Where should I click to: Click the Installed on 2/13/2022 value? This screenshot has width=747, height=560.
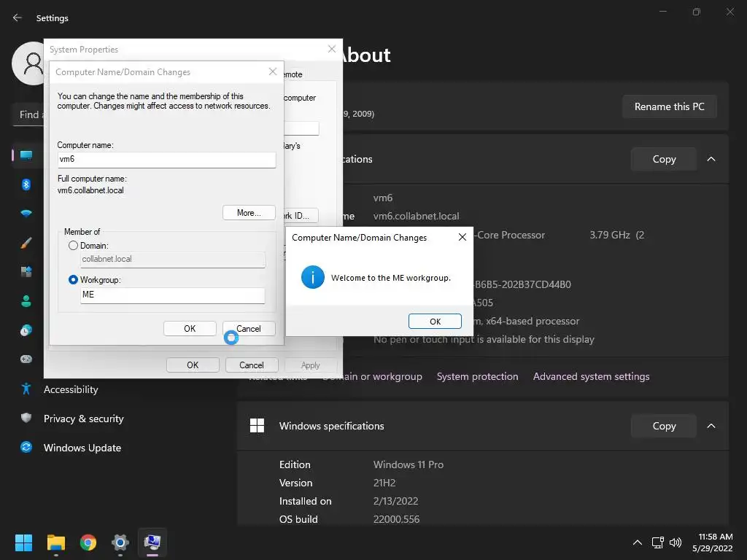point(395,501)
